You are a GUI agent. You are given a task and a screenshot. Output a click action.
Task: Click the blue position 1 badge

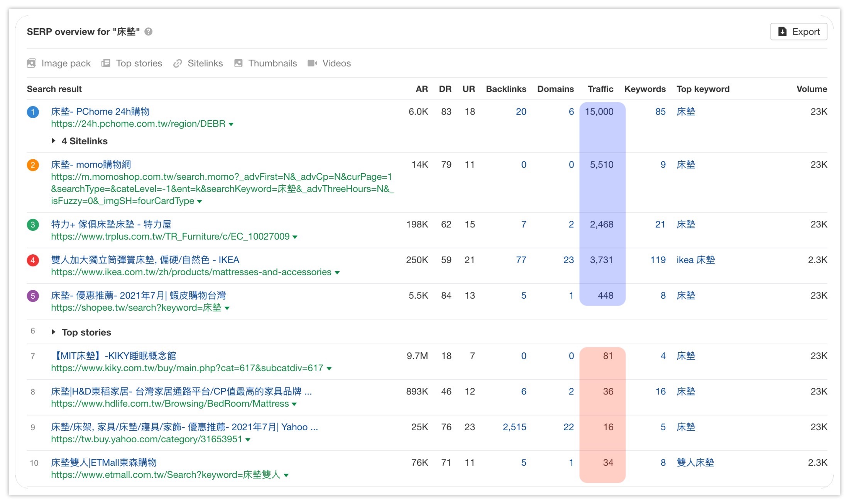click(33, 112)
